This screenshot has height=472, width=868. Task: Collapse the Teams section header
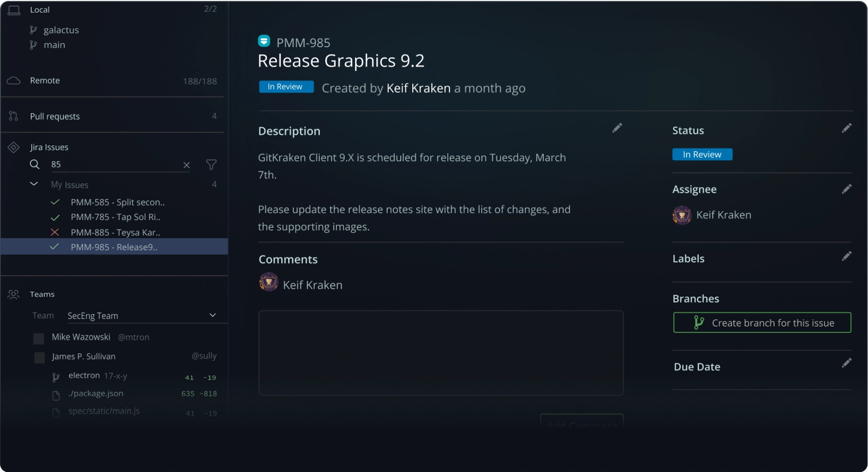click(42, 294)
